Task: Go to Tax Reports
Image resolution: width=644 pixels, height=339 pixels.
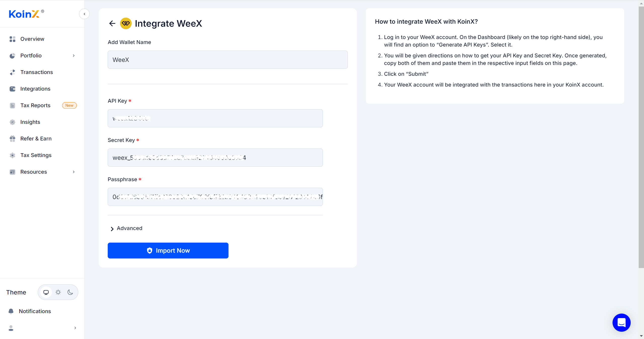Action: (35, 105)
